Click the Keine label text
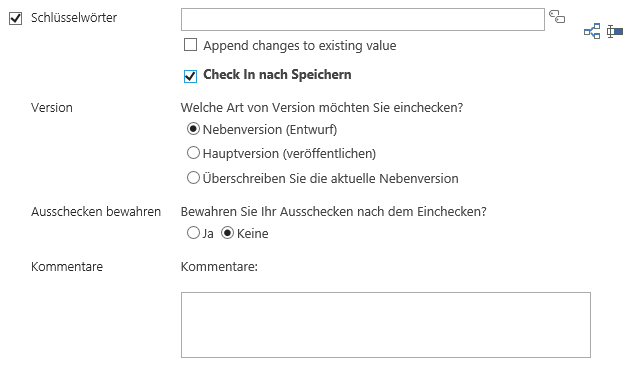Screen dimensions: 638x373 pyautogui.click(x=253, y=233)
